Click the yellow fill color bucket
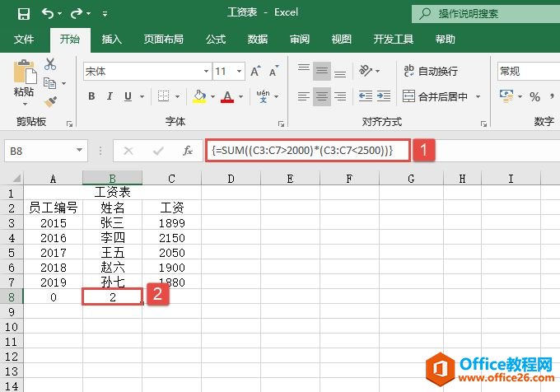560x392 pixels. click(198, 97)
